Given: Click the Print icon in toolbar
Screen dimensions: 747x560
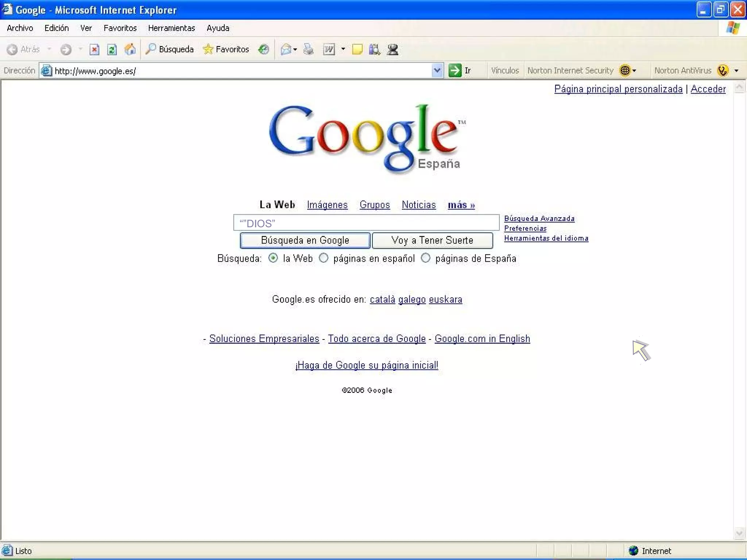Looking at the screenshot, I should [x=309, y=49].
